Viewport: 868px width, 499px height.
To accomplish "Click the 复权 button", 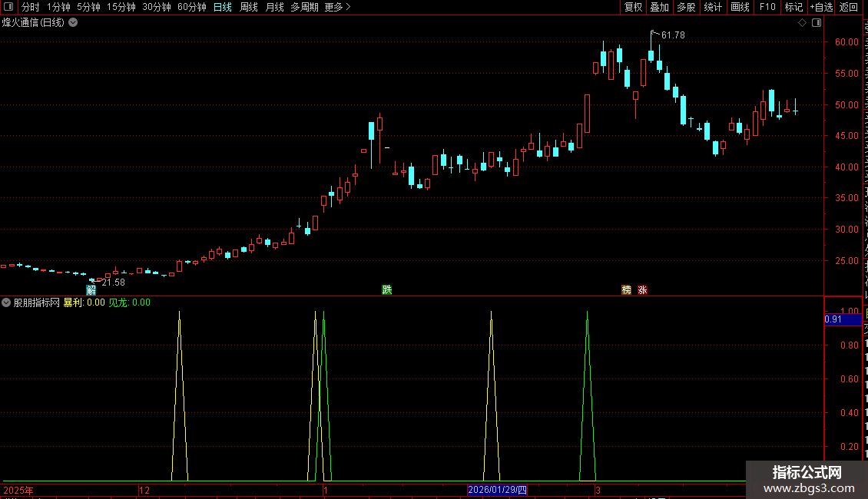I will tap(633, 7).
